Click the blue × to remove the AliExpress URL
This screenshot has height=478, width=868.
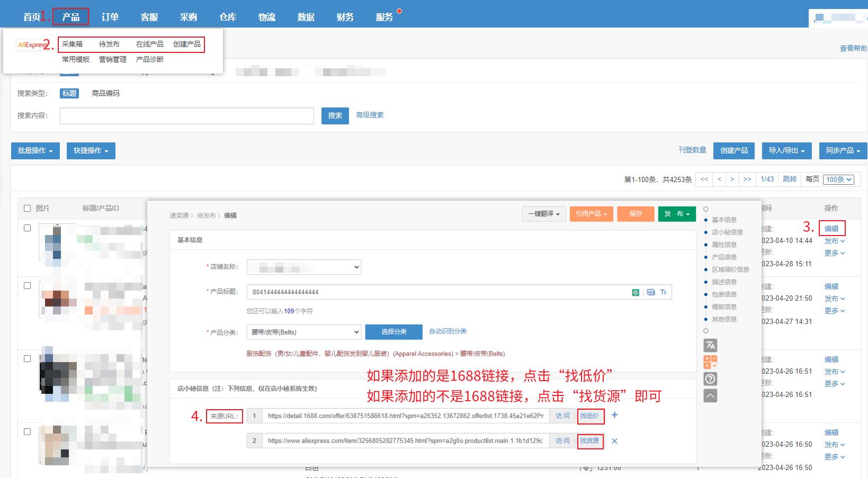(x=614, y=441)
